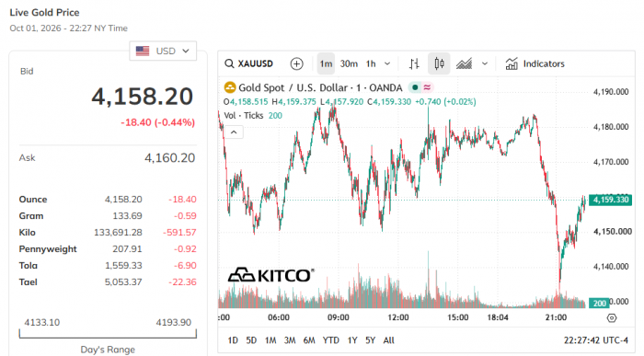Open the USD currency selector
The image size is (644, 356).
coord(163,51)
